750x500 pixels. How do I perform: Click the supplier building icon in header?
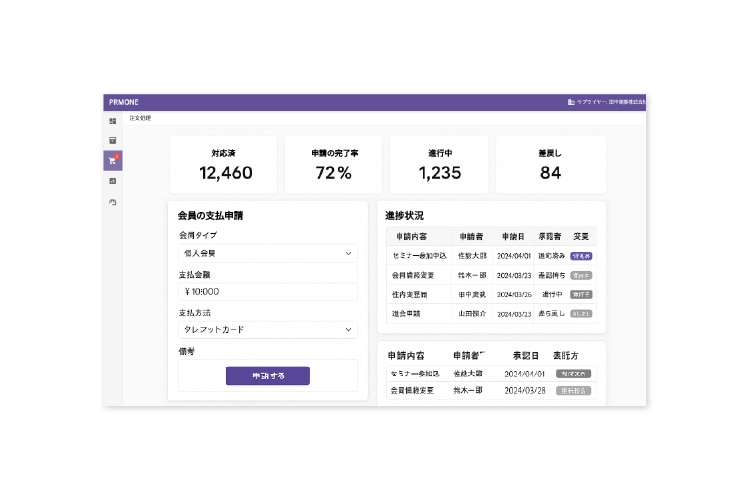(x=571, y=102)
